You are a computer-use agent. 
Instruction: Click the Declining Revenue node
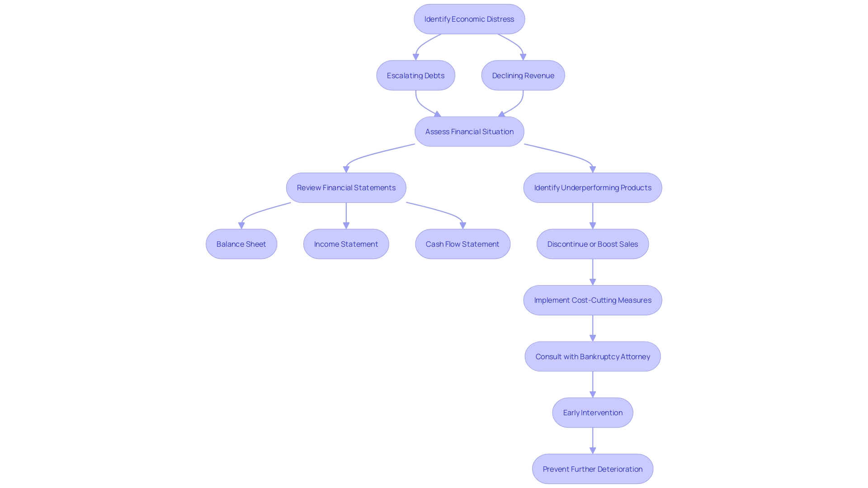click(x=523, y=75)
